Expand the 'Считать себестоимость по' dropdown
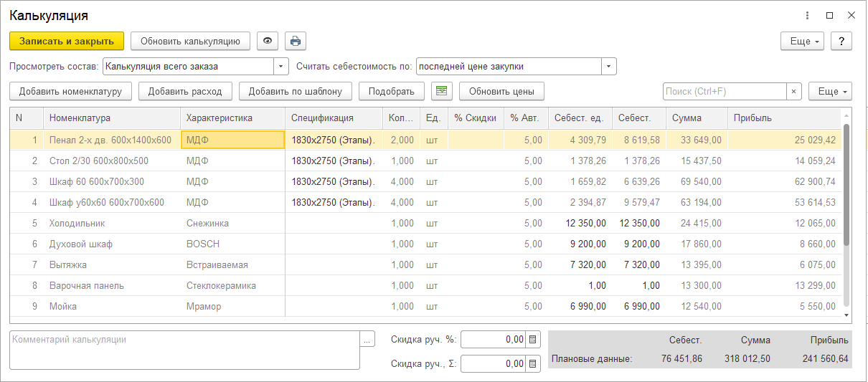 pos(609,67)
